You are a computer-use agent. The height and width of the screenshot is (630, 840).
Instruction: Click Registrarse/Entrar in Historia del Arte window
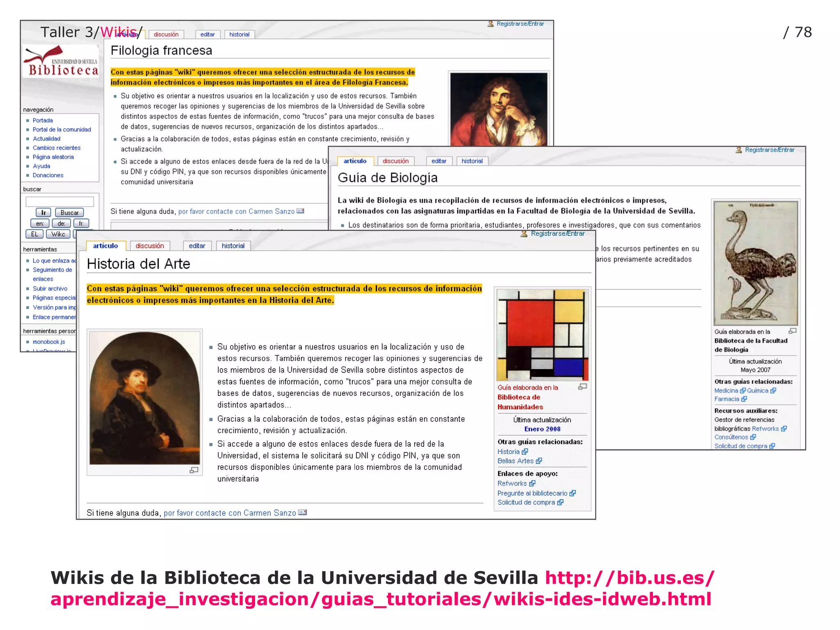click(x=558, y=233)
